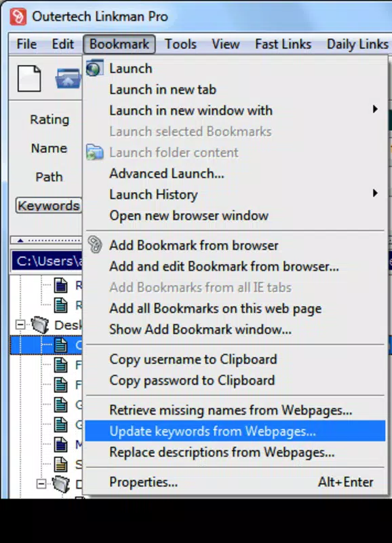Click the Desk folder icon in tree
The width and height of the screenshot is (392, 543).
point(40,325)
